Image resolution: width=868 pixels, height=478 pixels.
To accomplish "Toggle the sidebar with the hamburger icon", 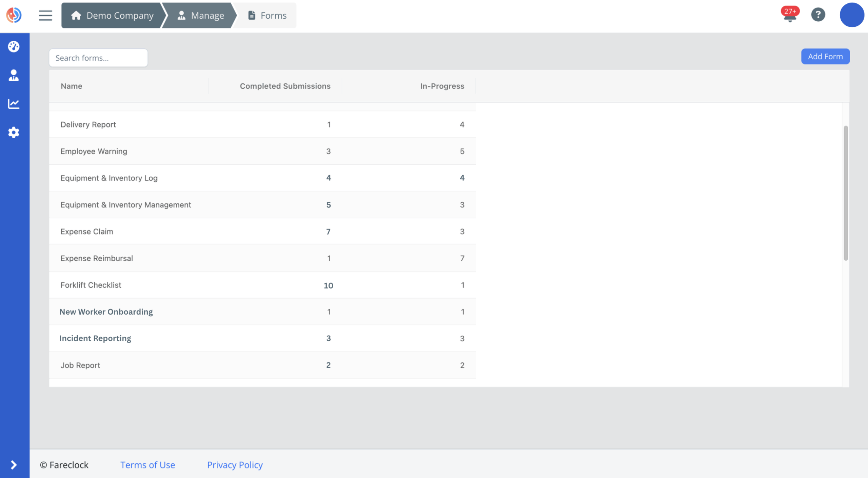I will click(45, 15).
